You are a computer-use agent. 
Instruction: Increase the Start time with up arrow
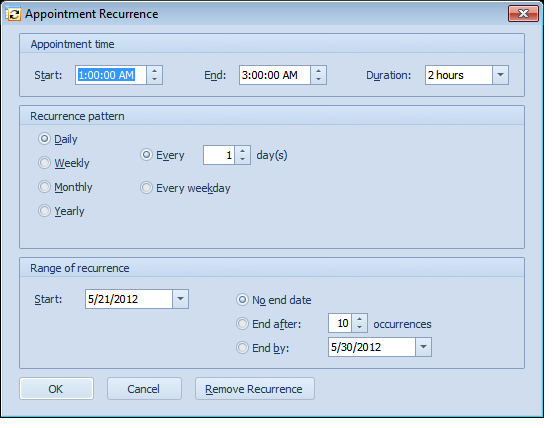coord(154,71)
